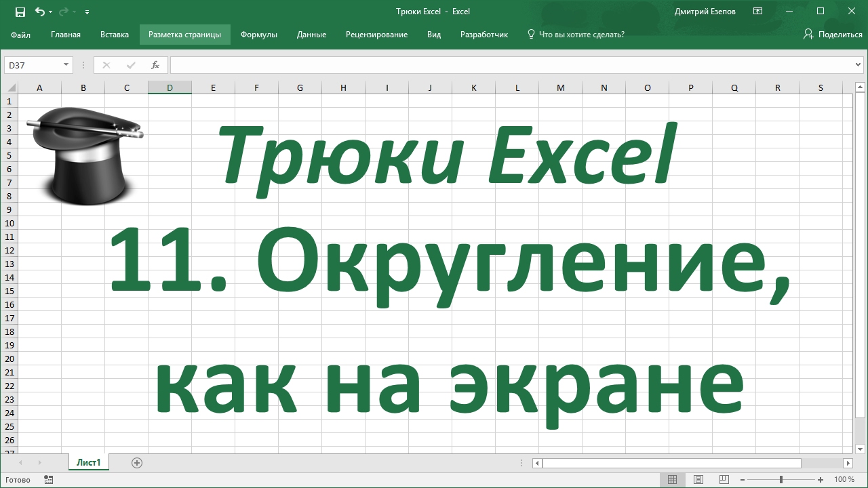This screenshot has width=868, height=488.
Task: Open Customize Quick Access Toolbar dropdown
Action: tap(87, 12)
